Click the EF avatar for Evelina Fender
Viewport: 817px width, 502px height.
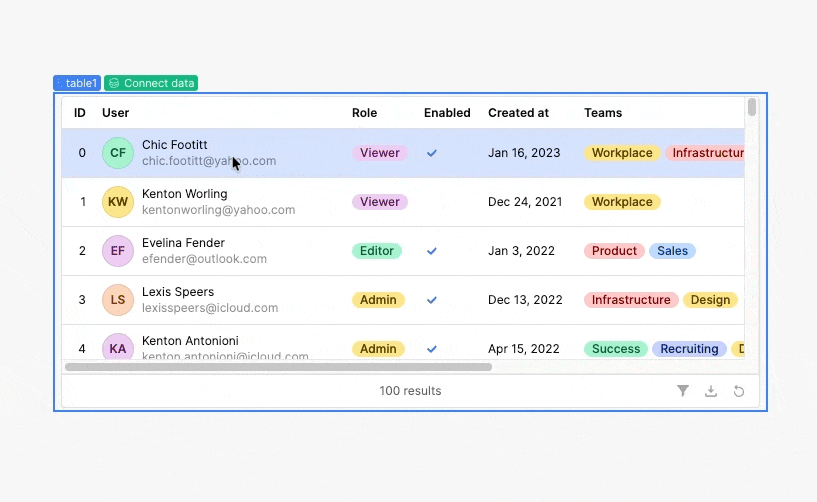(118, 251)
